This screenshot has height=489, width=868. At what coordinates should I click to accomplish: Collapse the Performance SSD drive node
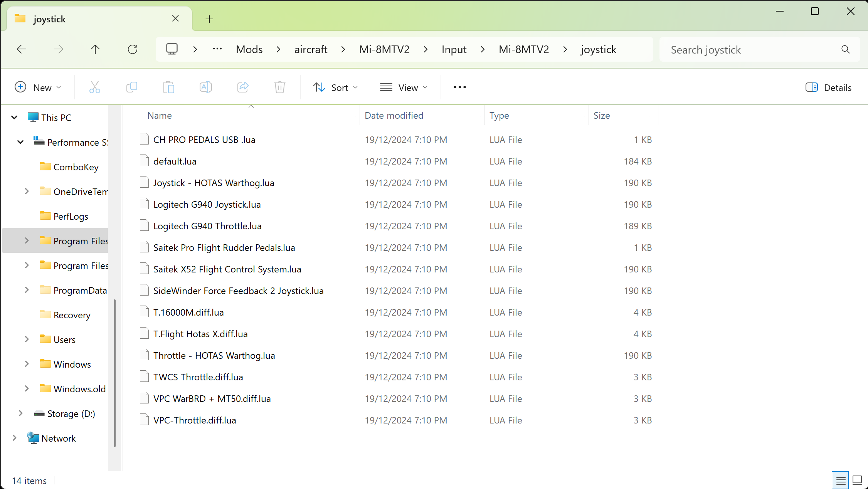[x=20, y=142]
